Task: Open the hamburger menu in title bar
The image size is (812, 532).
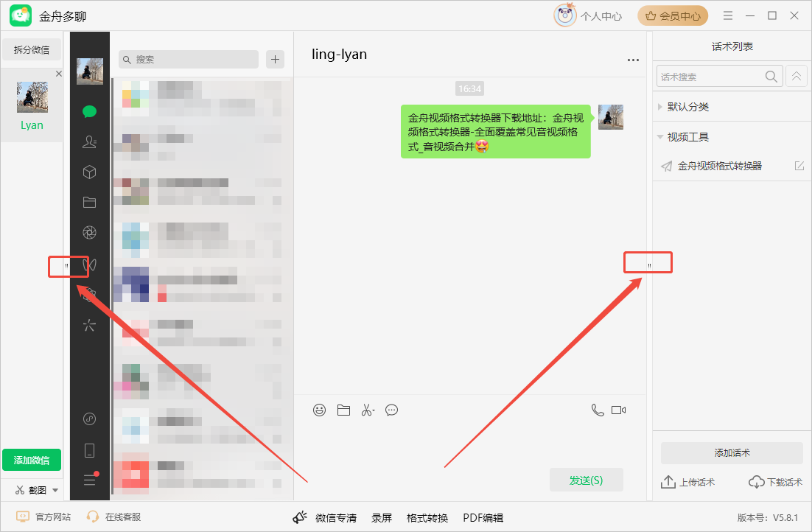Action: (727, 15)
